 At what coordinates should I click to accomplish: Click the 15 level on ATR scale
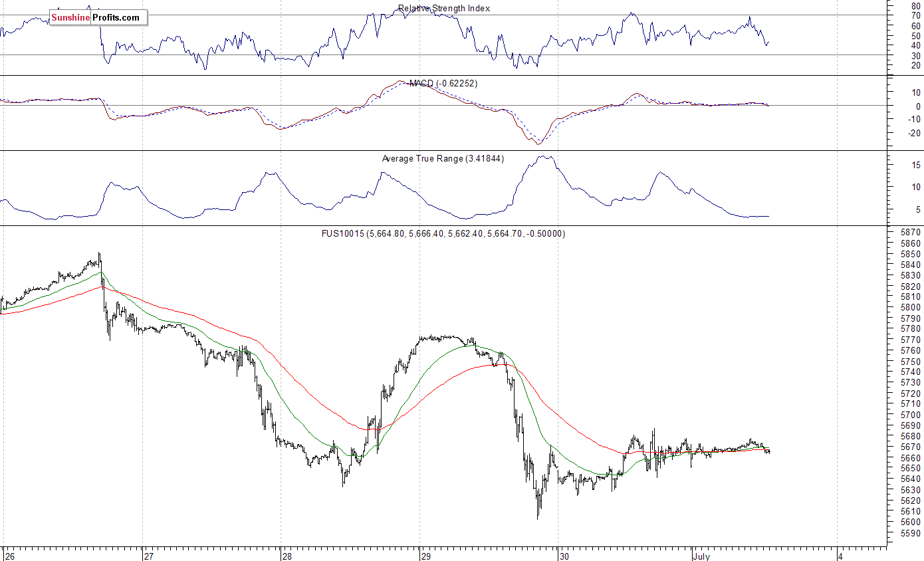point(915,165)
